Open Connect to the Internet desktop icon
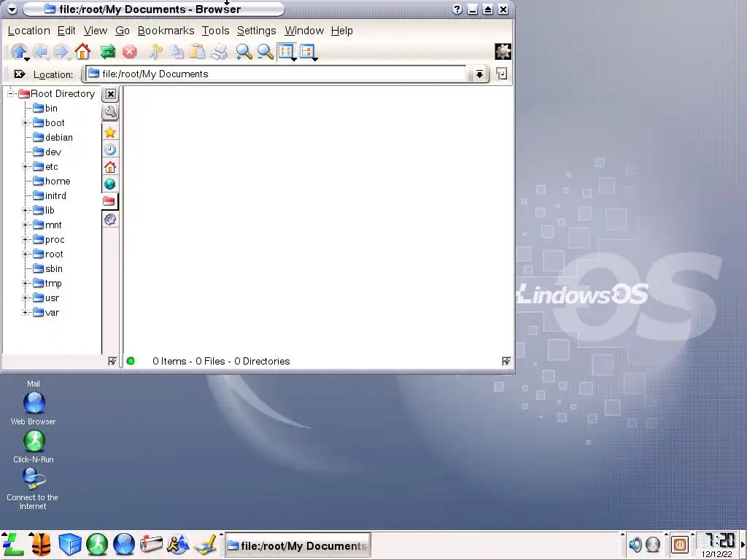This screenshot has width=747, height=560. (33, 489)
